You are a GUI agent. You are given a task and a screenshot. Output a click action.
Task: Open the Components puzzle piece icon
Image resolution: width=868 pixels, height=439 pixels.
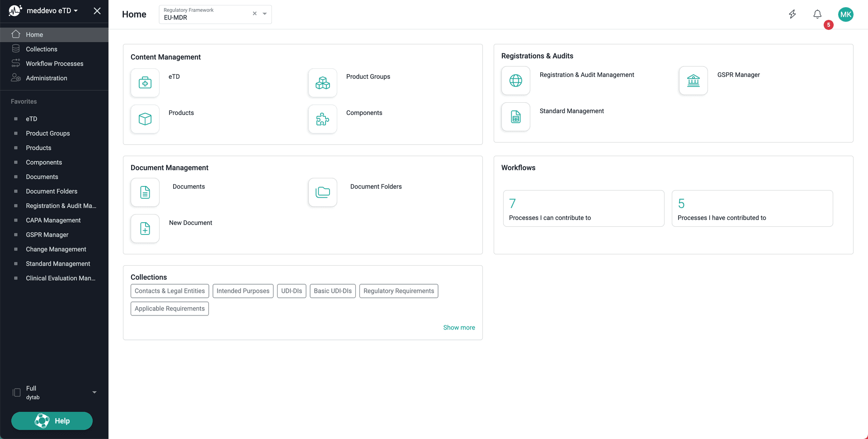click(322, 119)
